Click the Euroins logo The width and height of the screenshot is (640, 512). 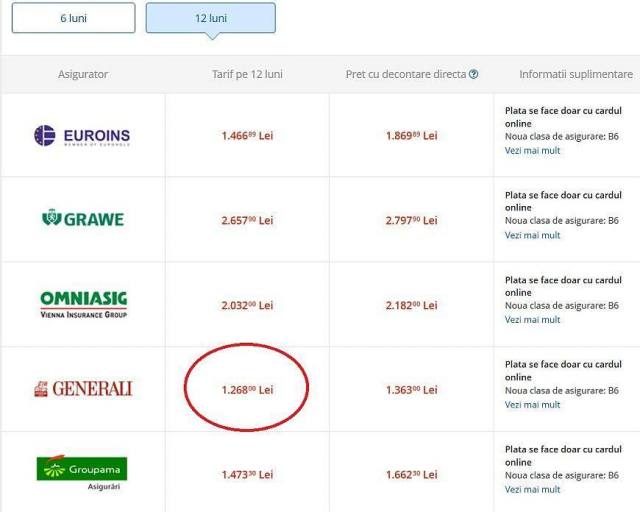(82, 135)
